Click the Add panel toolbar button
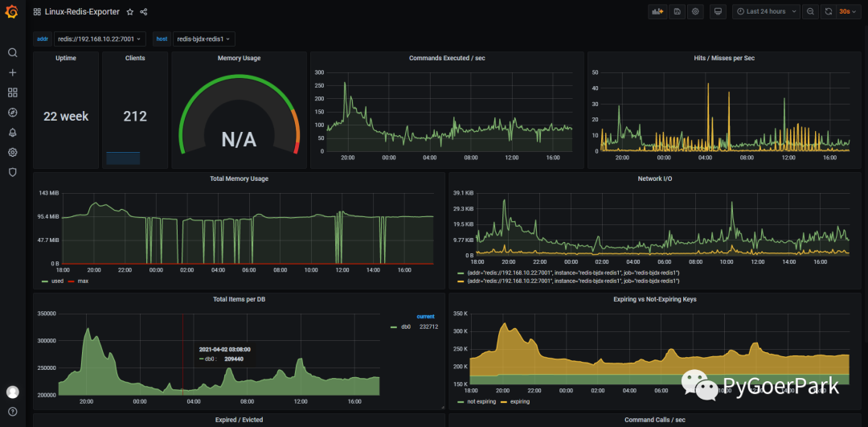Screen dimensions: 868x427 657,11
